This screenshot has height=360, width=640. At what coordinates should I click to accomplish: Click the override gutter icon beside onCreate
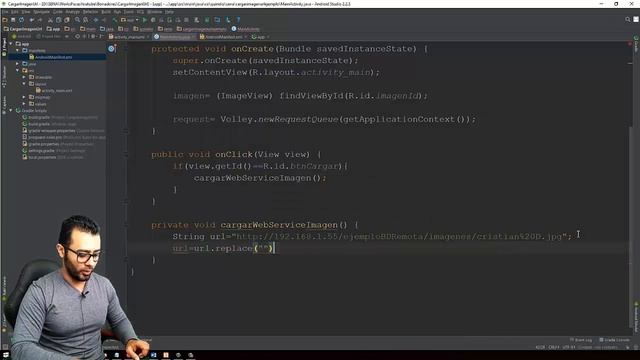point(111,49)
